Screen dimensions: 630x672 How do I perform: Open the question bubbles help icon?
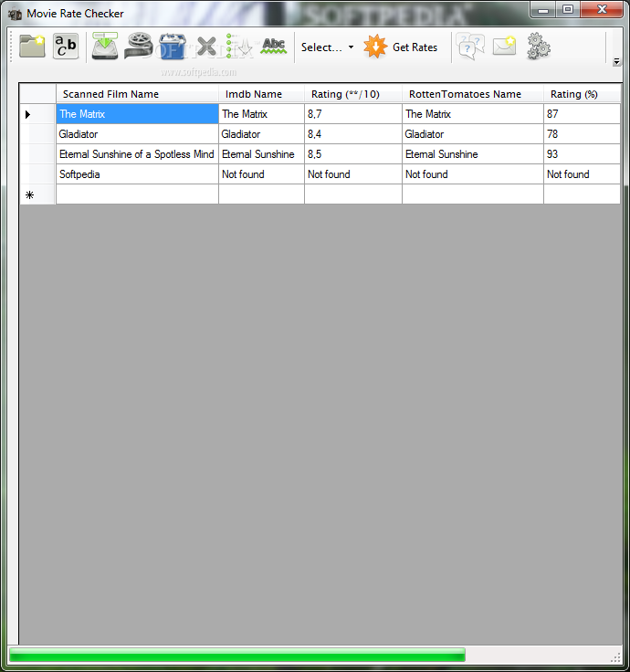[470, 47]
